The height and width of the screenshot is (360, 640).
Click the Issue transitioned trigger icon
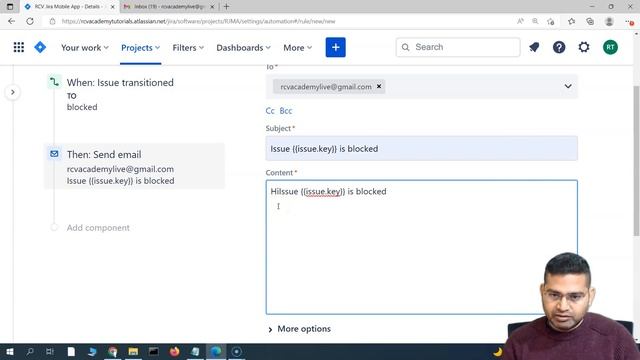coord(54,82)
